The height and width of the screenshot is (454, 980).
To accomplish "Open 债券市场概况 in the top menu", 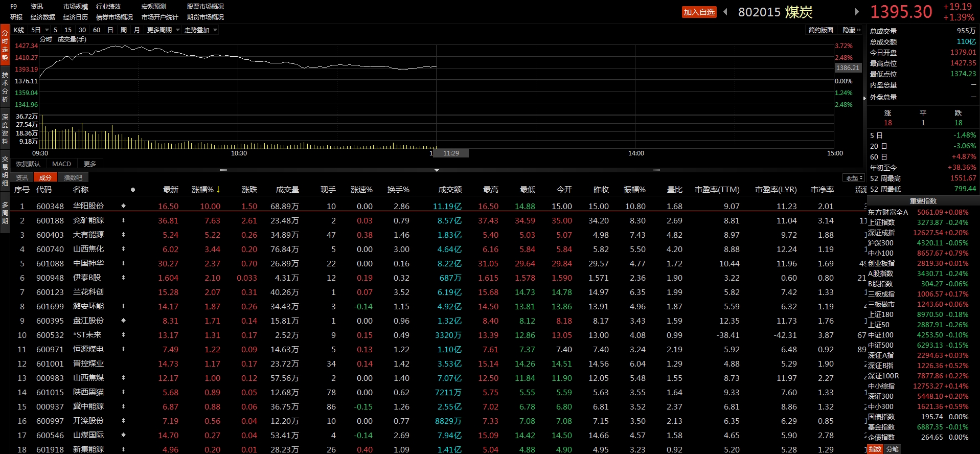I will click(115, 17).
